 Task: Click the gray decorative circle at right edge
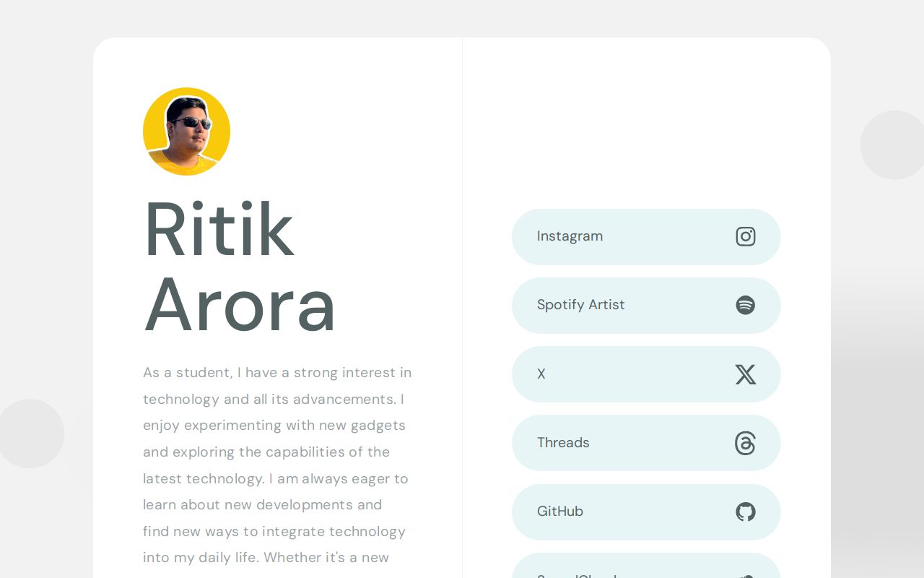(x=894, y=144)
